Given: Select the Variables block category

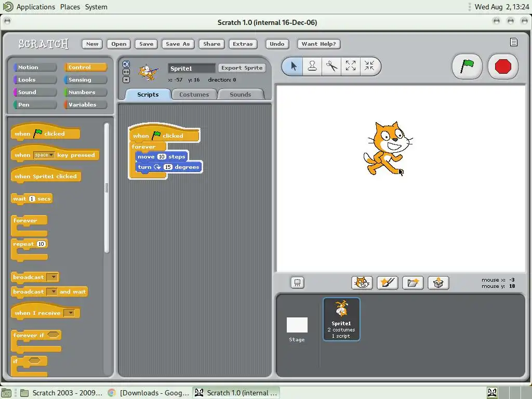Looking at the screenshot, I should pyautogui.click(x=86, y=104).
